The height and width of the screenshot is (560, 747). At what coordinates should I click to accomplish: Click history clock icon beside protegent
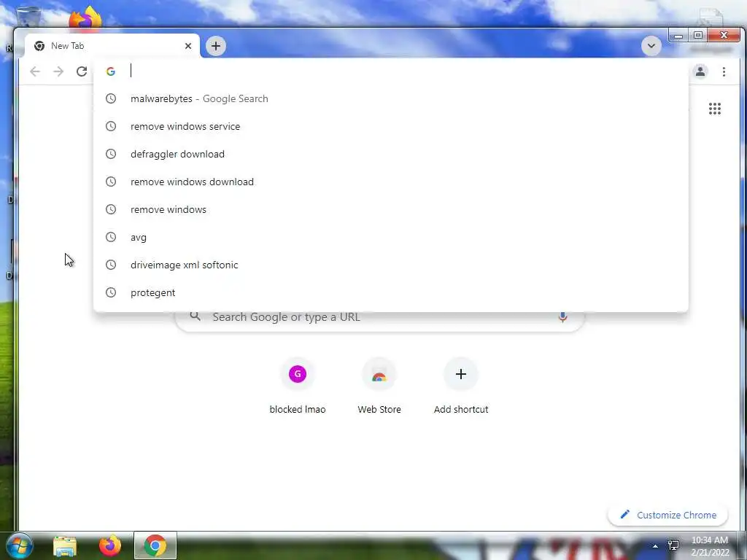pos(111,292)
